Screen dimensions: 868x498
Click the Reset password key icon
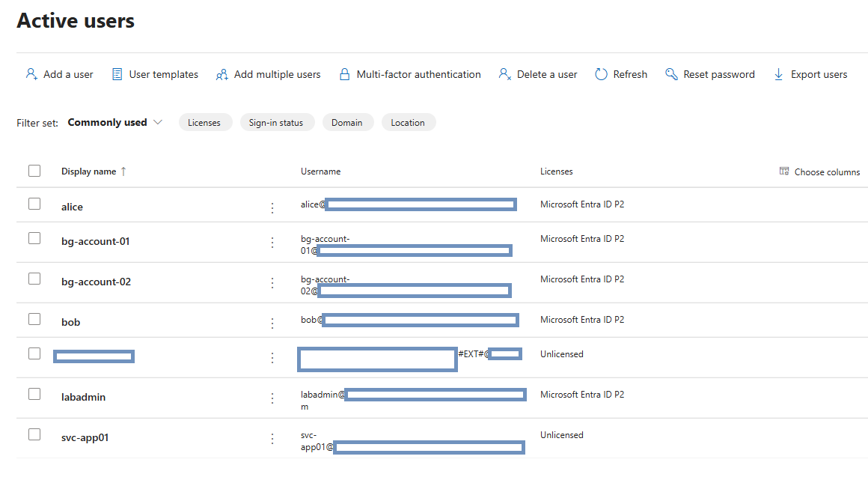click(x=671, y=74)
